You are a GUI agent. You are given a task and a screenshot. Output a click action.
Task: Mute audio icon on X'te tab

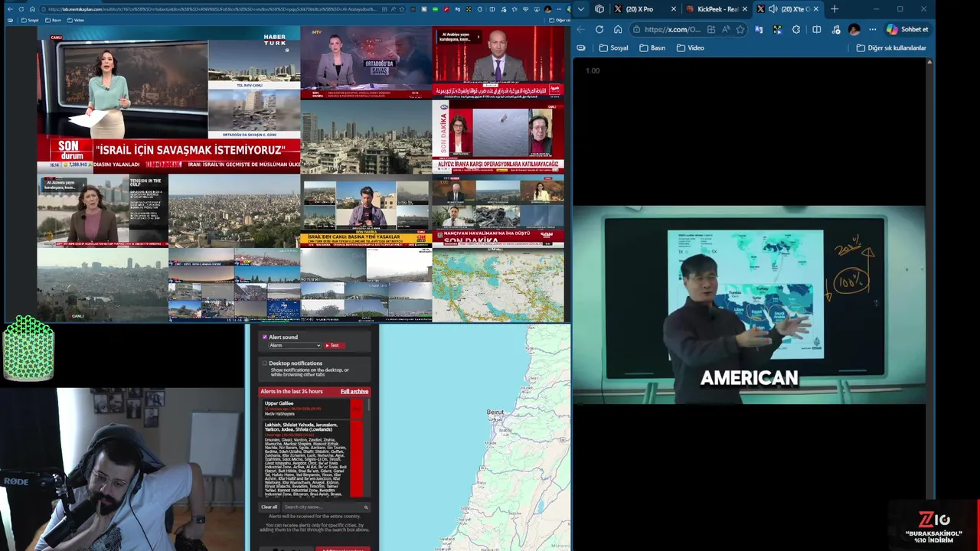773,9
